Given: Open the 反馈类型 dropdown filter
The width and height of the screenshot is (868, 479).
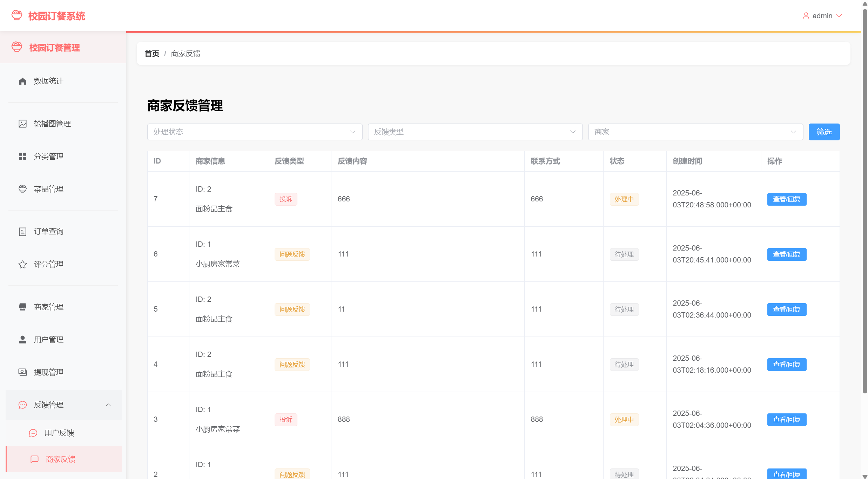Looking at the screenshot, I should (475, 132).
